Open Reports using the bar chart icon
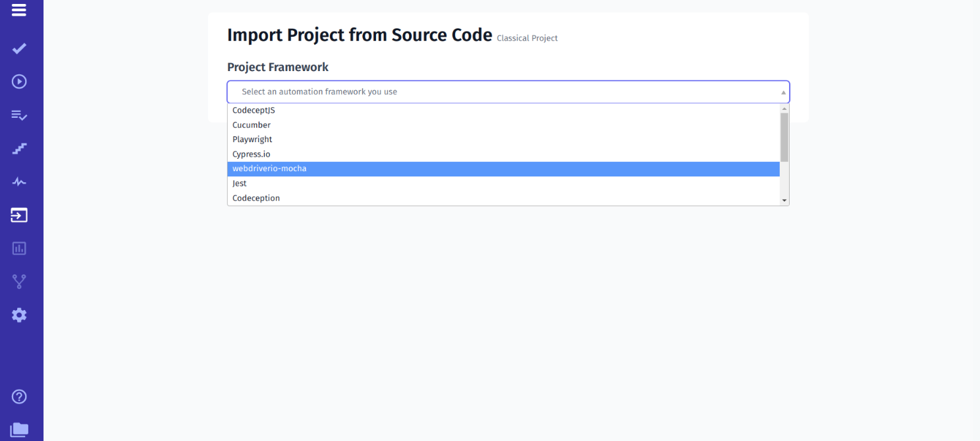The width and height of the screenshot is (980, 441). point(18,248)
